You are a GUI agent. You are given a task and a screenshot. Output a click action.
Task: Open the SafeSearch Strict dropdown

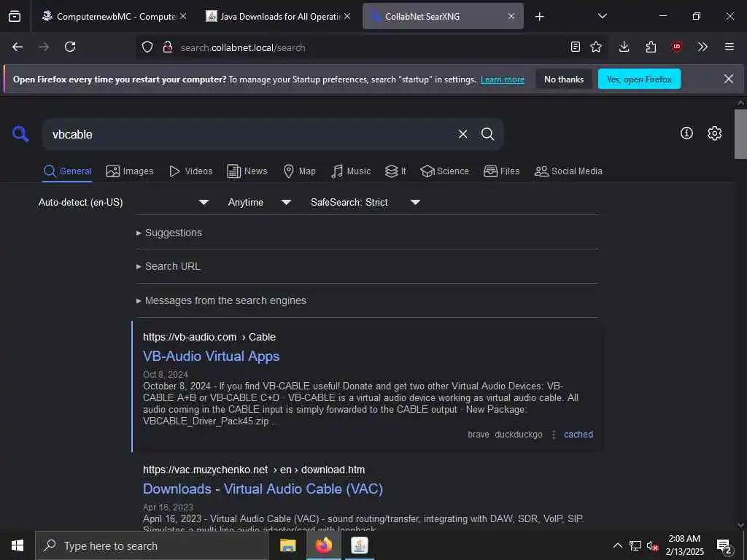click(x=365, y=203)
